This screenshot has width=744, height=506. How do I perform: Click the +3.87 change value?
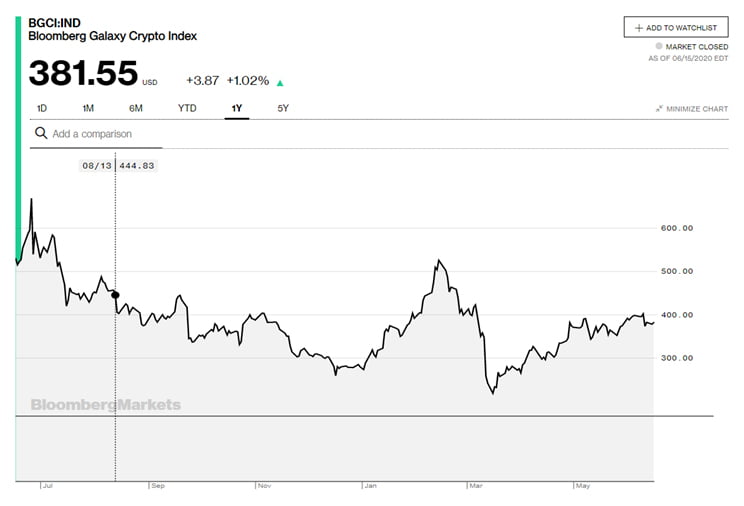pos(203,81)
